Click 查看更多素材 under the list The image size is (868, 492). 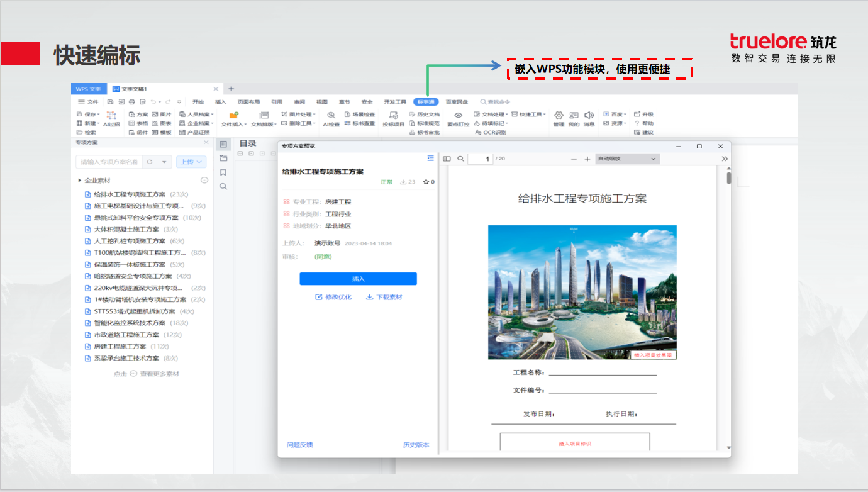159,374
